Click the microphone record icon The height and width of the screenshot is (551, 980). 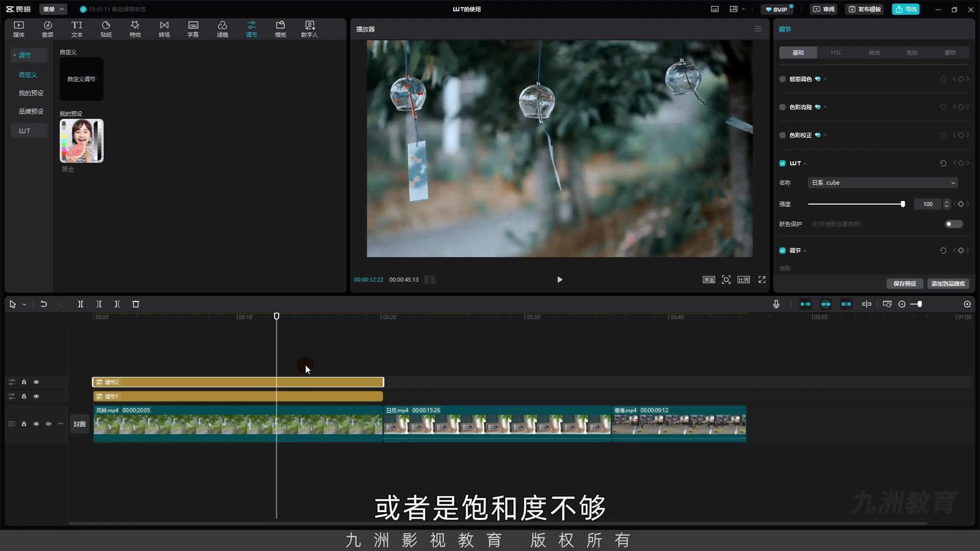pyautogui.click(x=776, y=304)
